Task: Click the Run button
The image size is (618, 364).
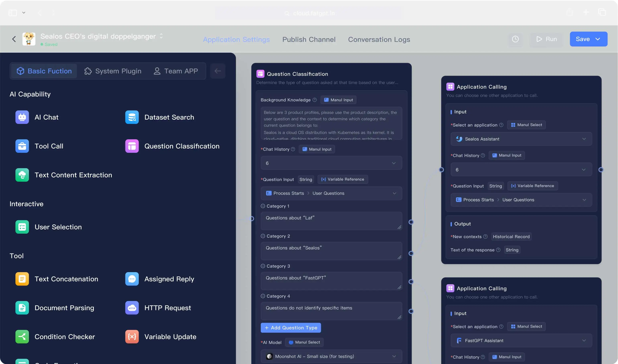Action: (547, 39)
